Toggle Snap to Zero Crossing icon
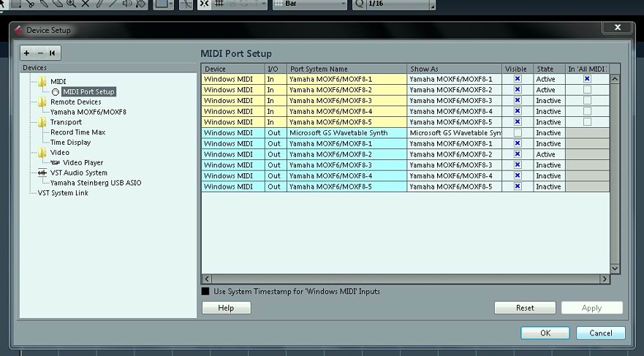The image size is (644, 356). click(186, 4)
